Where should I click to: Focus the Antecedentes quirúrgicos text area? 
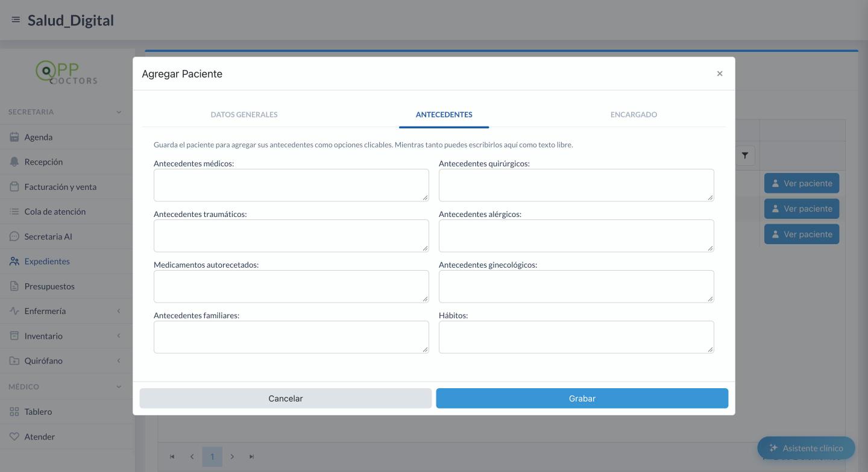coord(576,185)
